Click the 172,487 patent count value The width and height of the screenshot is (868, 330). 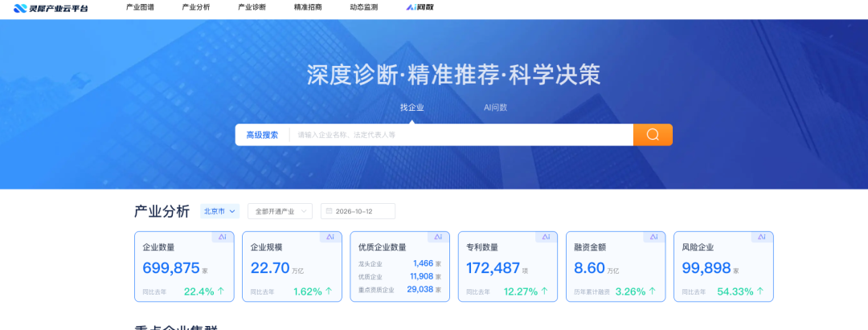click(493, 268)
